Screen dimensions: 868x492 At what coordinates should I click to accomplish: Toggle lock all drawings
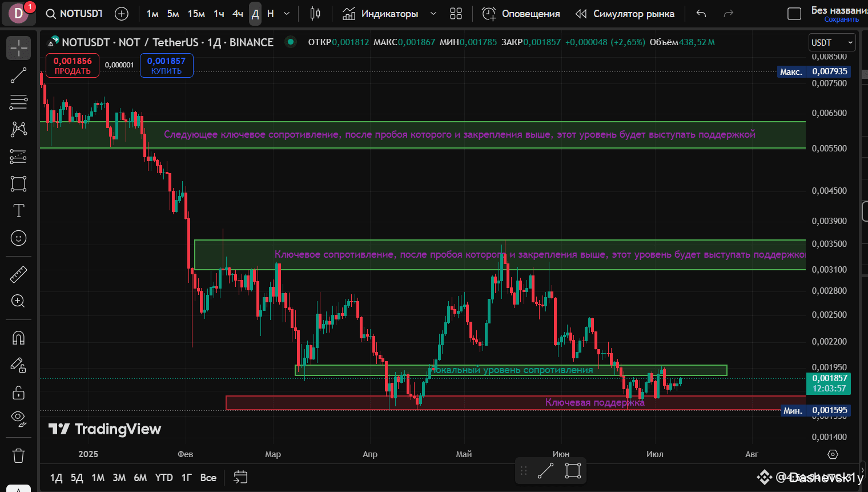pos(18,392)
